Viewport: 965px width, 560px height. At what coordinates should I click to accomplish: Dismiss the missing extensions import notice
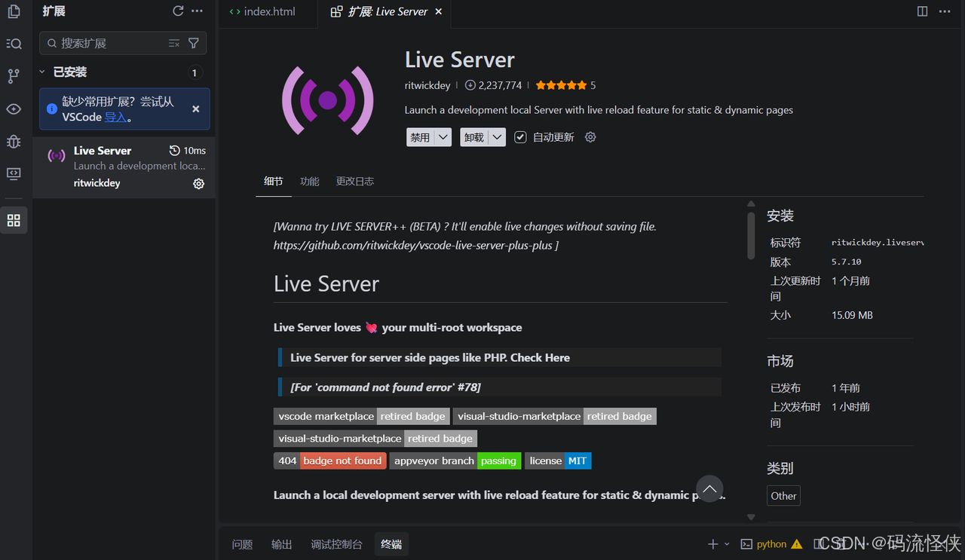point(196,109)
